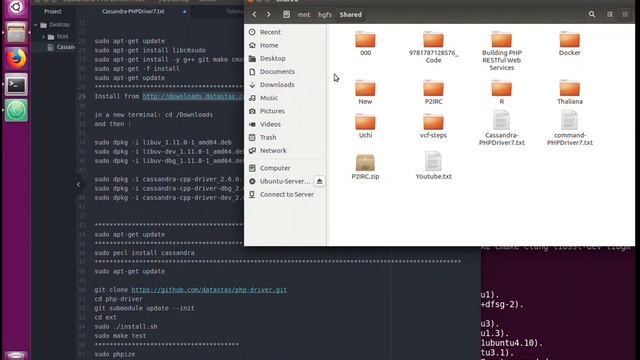Switch to Cassandra-PHPDriver7.txt editor tab
Viewport: 640px width, 360px height.
[x=133, y=11]
